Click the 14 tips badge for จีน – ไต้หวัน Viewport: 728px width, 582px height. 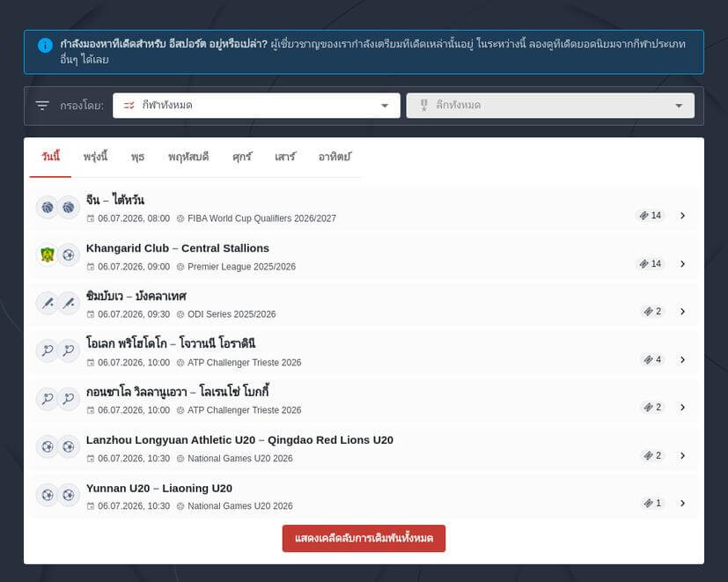[x=650, y=216]
